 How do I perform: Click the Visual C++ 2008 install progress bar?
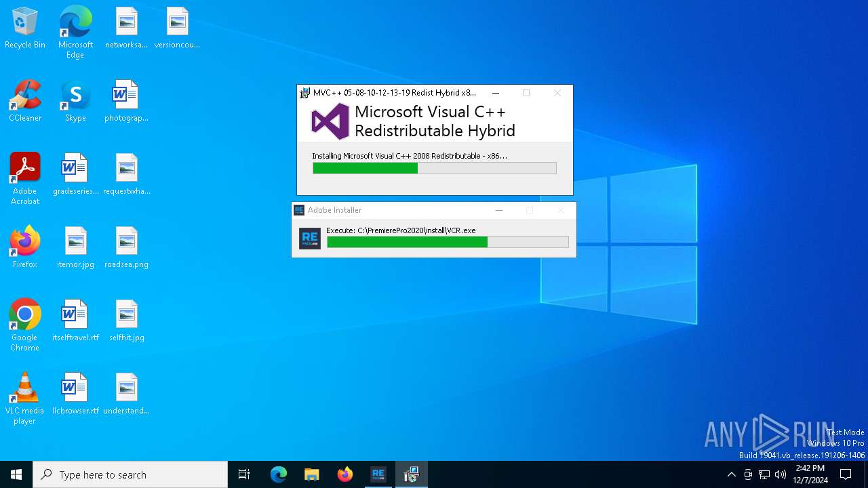click(x=435, y=168)
